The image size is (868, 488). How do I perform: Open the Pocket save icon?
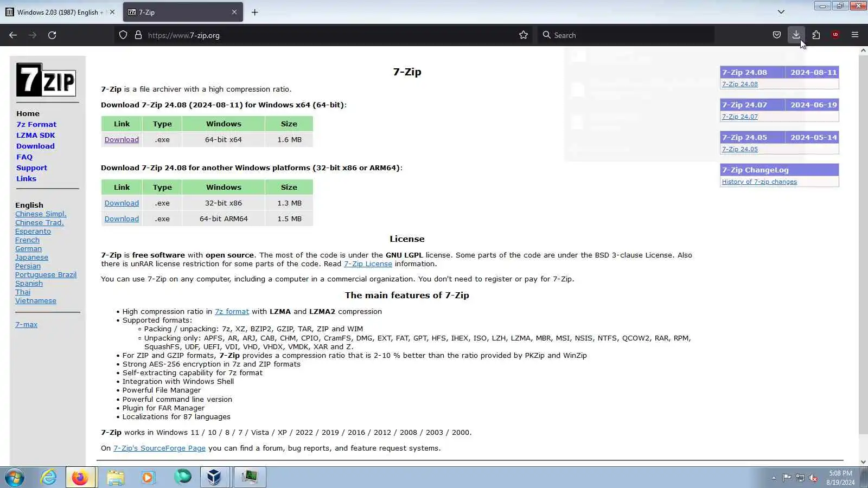[x=777, y=35]
